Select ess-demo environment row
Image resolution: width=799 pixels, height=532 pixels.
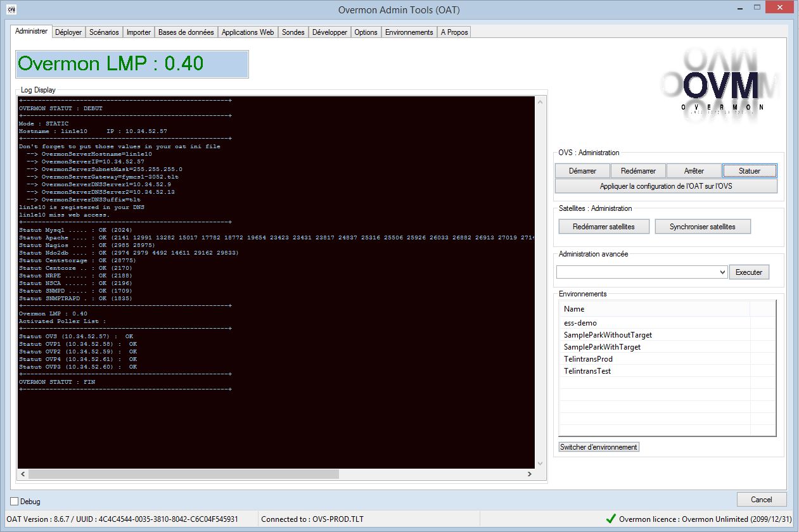coord(667,323)
